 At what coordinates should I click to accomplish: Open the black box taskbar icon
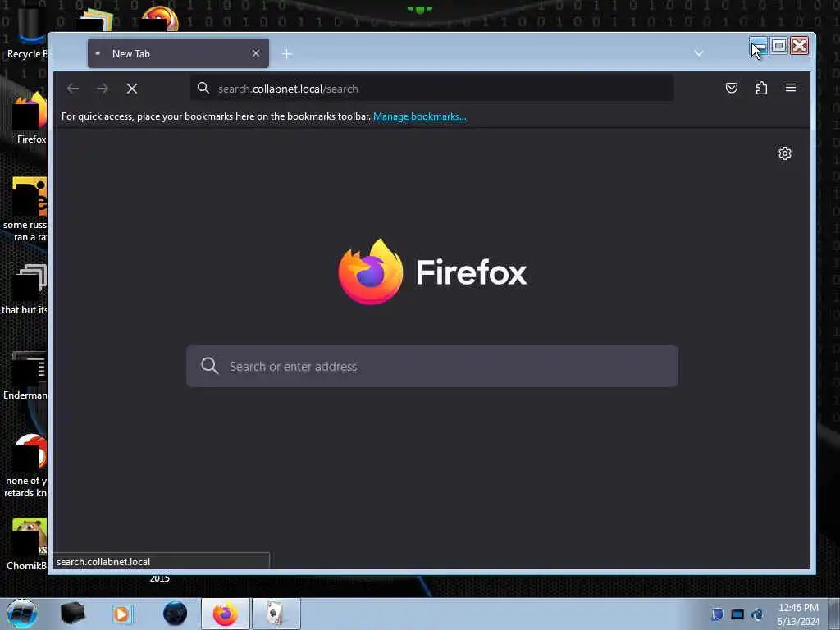72,614
